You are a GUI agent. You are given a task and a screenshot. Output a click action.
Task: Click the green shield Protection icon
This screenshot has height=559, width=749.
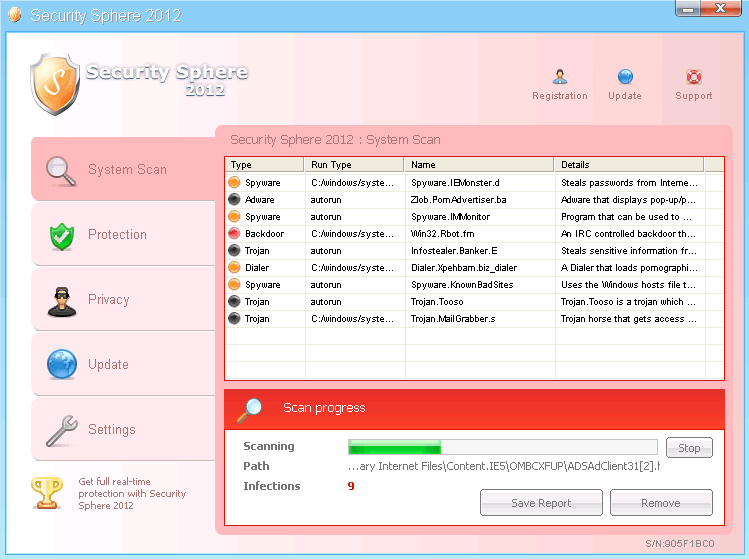point(62,235)
